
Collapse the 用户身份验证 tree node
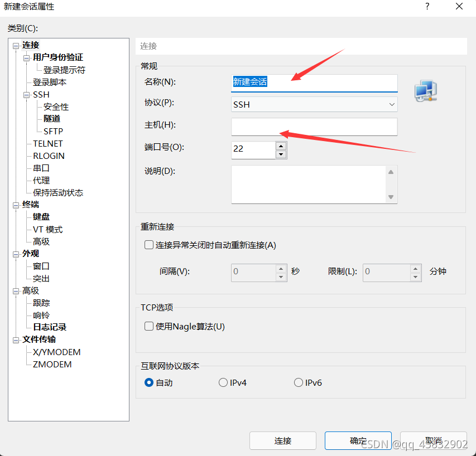[26, 58]
